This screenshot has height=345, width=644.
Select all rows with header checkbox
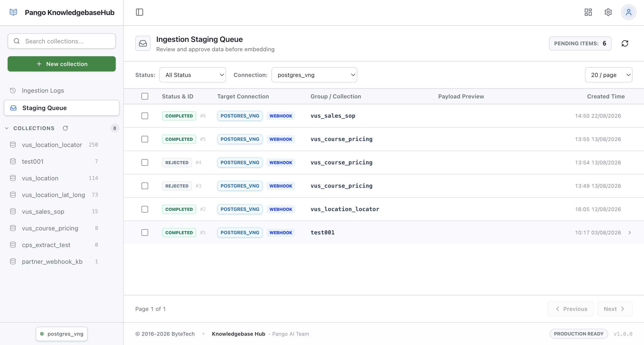pyautogui.click(x=145, y=96)
